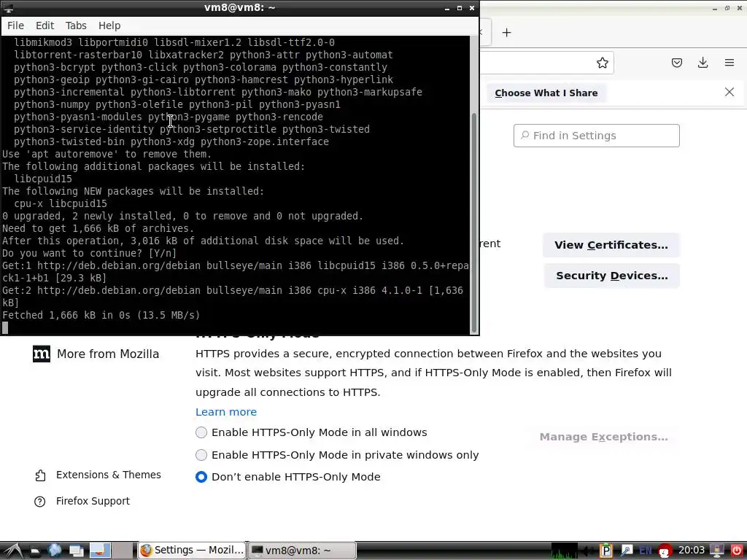Click the red power logout icon
This screenshot has height=560, width=747.
pos(737,551)
